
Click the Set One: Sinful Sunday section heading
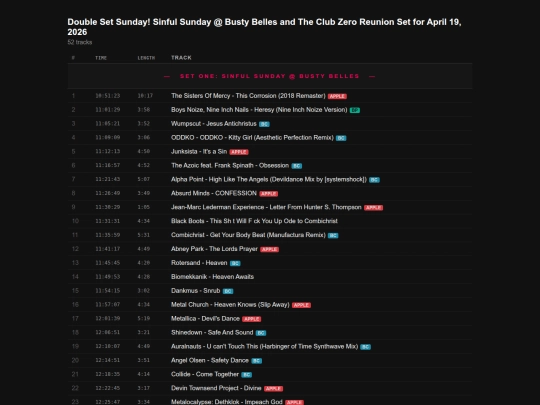point(270,76)
